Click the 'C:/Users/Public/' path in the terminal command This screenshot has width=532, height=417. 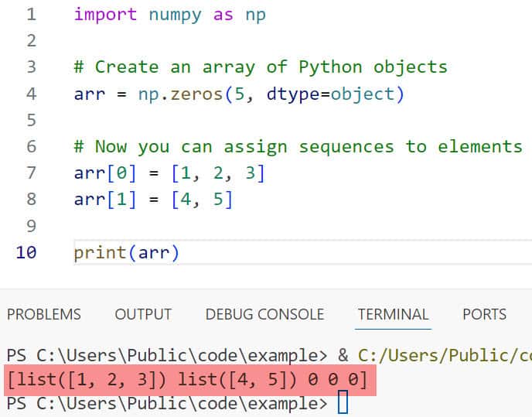click(x=433, y=356)
